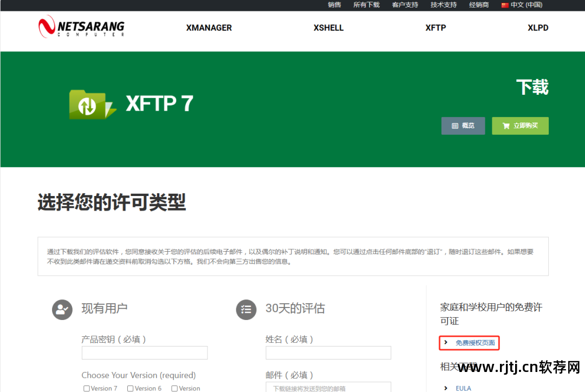Click the 家庭和学校用户的免费许可证 heading
Viewport: 585px width, 392px height.
(x=491, y=314)
